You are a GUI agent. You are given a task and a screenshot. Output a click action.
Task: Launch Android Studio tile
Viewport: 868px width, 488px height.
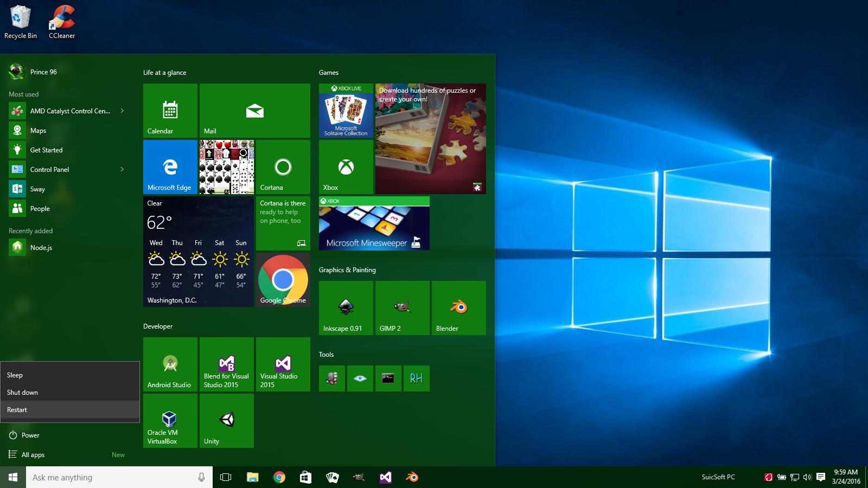coord(170,364)
